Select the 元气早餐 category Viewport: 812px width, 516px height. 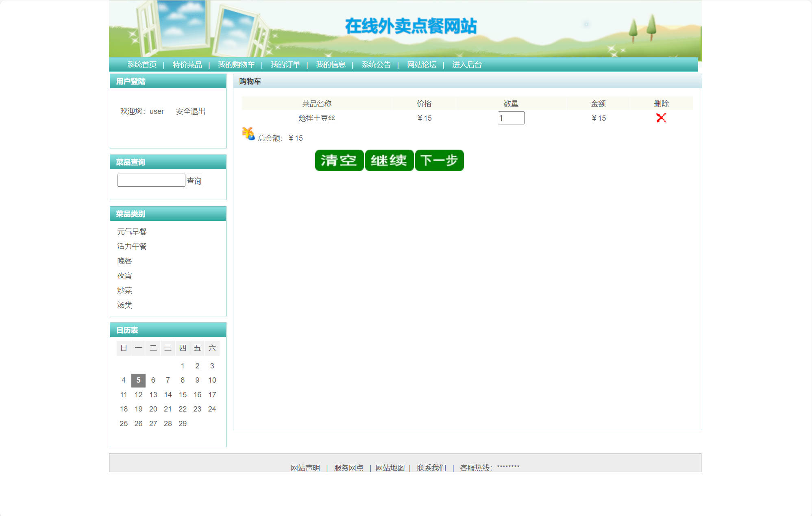[x=132, y=232]
